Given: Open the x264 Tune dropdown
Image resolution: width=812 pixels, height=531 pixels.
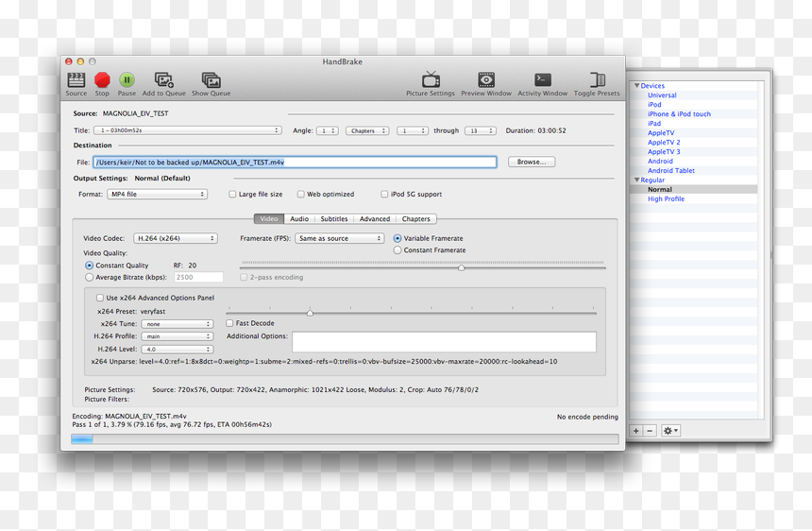Looking at the screenshot, I should point(178,324).
